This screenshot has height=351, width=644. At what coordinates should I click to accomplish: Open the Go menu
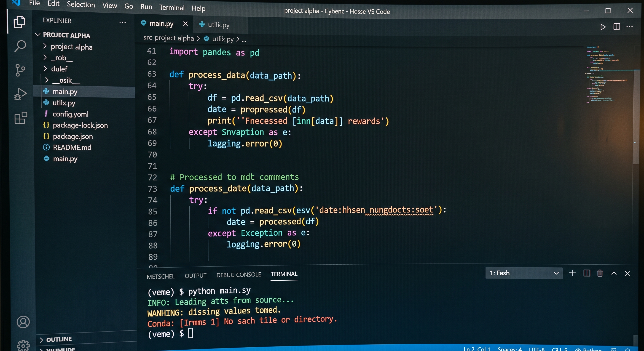129,6
